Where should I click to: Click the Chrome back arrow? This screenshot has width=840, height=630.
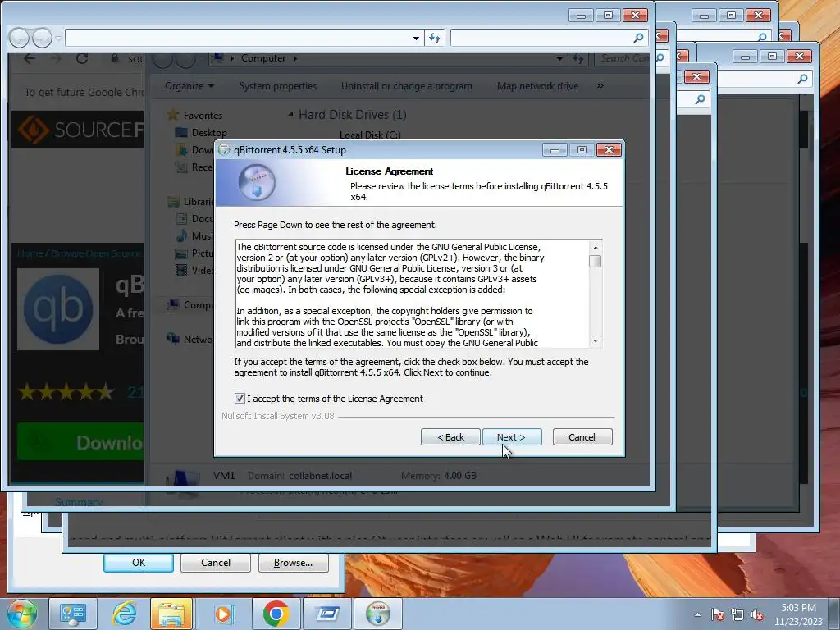click(30, 59)
